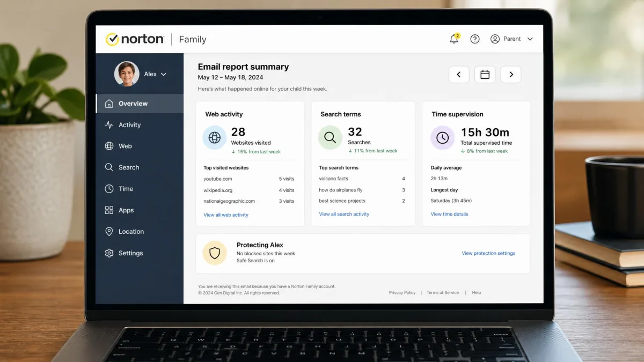Click the 'best science projects' search term
This screenshot has width=644, height=362.
[x=342, y=201]
